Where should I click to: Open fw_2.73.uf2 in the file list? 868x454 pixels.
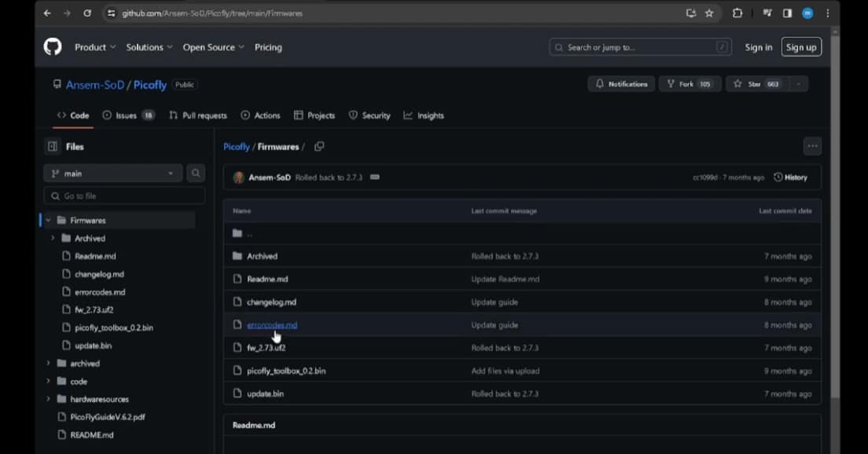pos(267,348)
